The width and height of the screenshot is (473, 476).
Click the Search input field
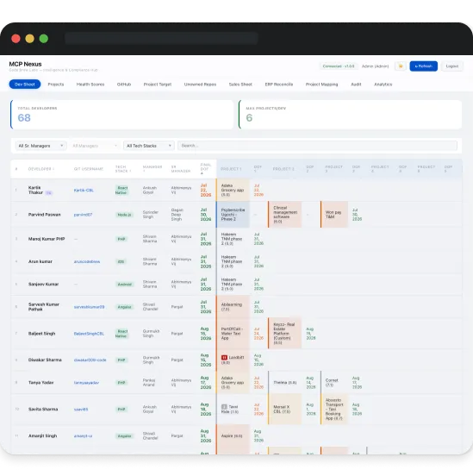[317, 146]
